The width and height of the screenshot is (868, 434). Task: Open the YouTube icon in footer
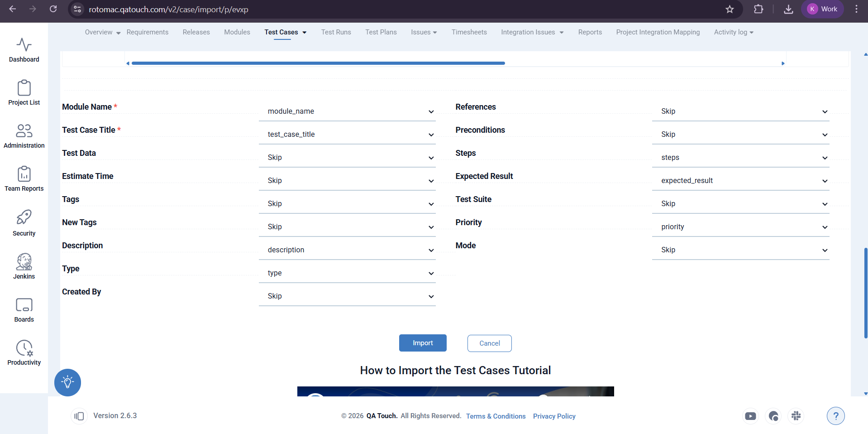(750, 416)
